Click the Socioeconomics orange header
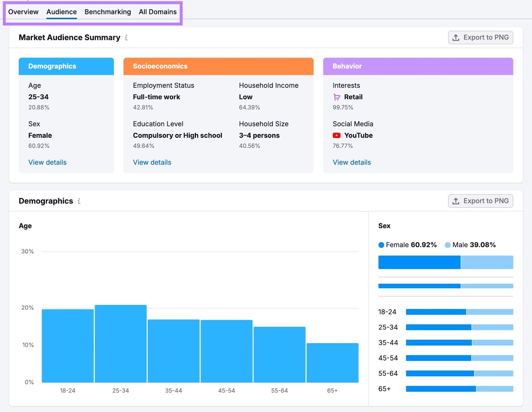This screenshot has width=532, height=412. click(218, 66)
